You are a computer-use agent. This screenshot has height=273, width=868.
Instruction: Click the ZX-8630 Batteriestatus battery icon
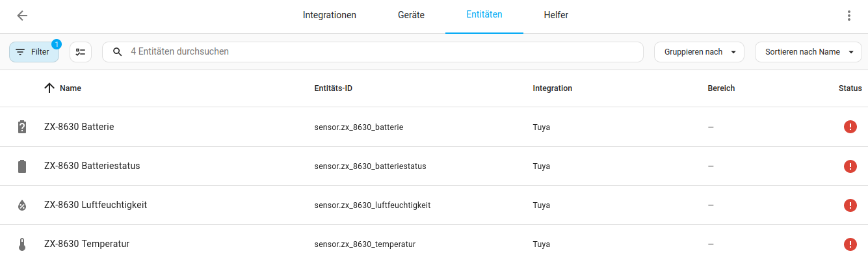point(22,166)
